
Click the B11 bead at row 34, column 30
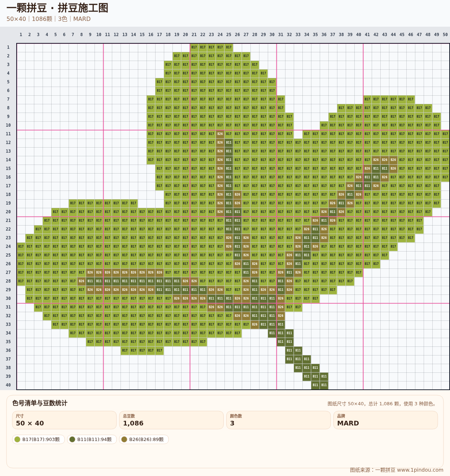[272, 333]
